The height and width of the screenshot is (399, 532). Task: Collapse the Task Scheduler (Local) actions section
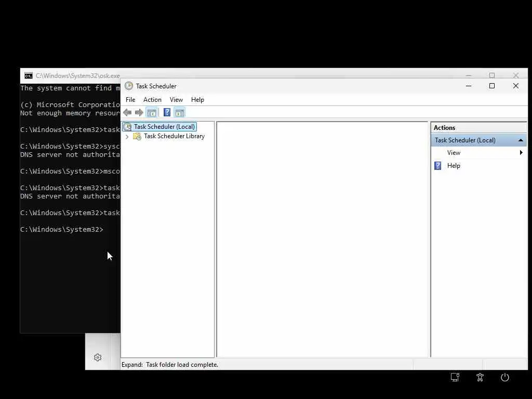click(x=521, y=140)
